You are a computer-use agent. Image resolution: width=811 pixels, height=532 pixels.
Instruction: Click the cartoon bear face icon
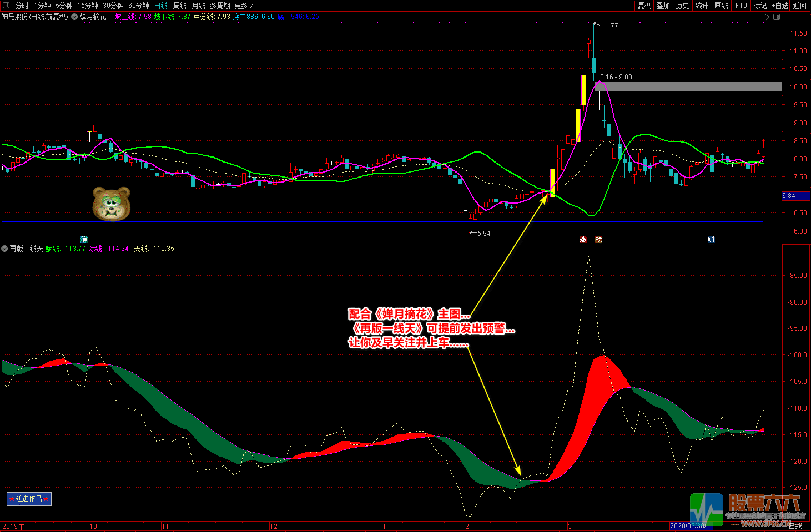pos(112,204)
